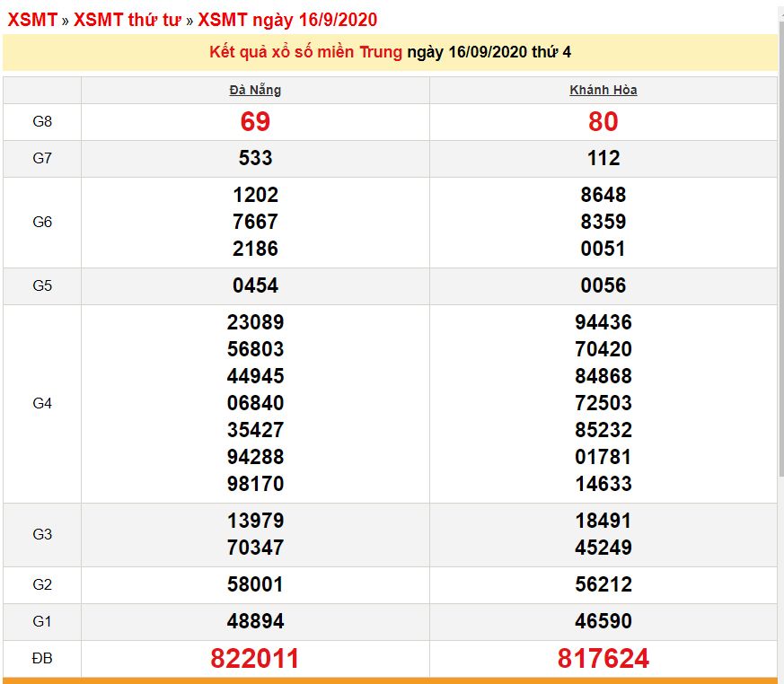Click Khánh Hòa G7 number 112
The width and height of the screenshot is (784, 684).
pyautogui.click(x=603, y=158)
